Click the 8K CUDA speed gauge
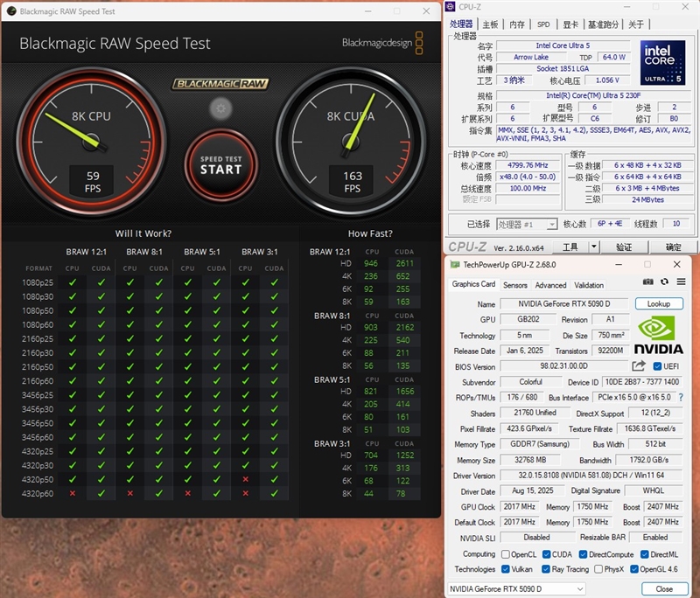The height and width of the screenshot is (598, 700). pos(352,136)
